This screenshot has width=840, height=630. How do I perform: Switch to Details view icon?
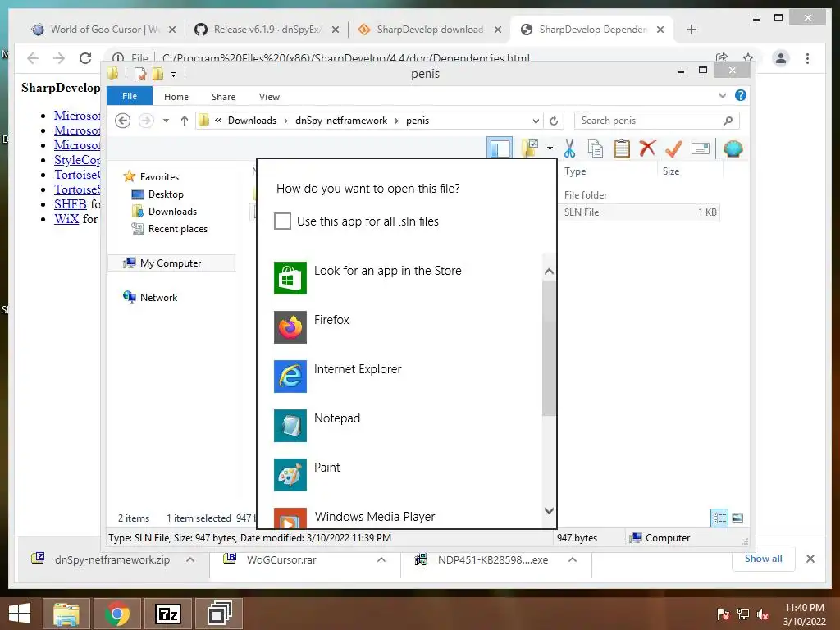pyautogui.click(x=719, y=518)
